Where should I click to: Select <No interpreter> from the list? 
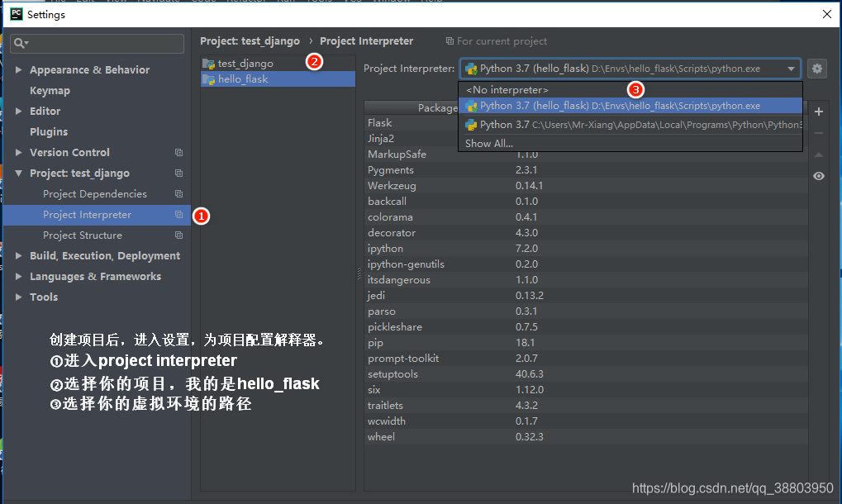pyautogui.click(x=630, y=90)
